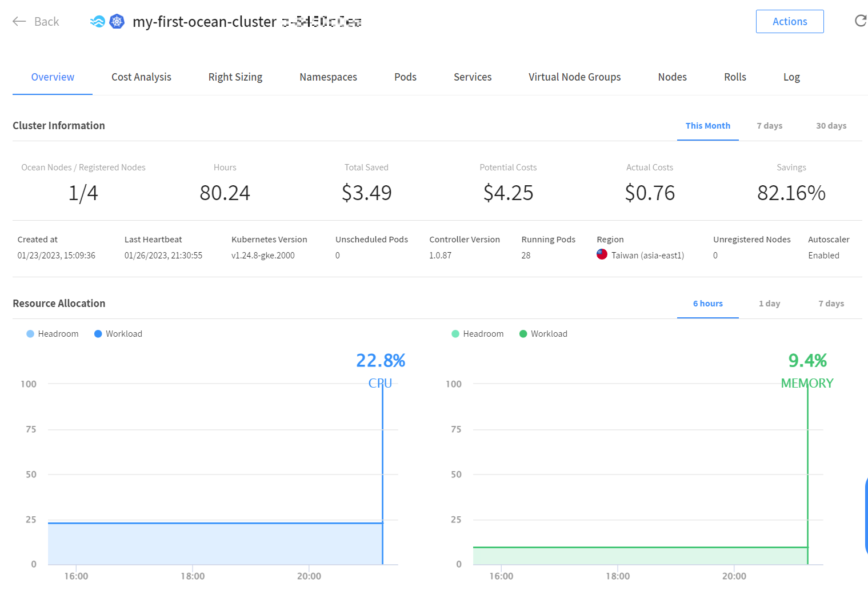Open the Actions menu
Viewport: 868px width, 594px height.
(x=790, y=21)
